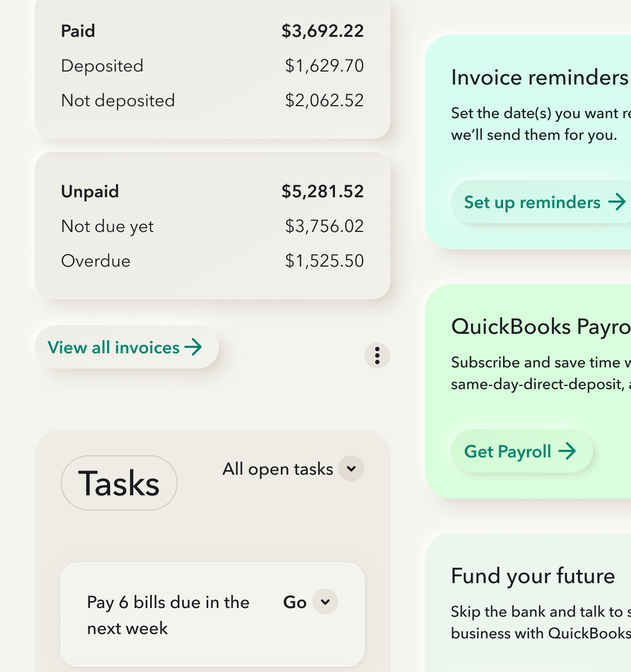Click the chevron icon beside Go
This screenshot has height=672, width=631.
click(325, 602)
